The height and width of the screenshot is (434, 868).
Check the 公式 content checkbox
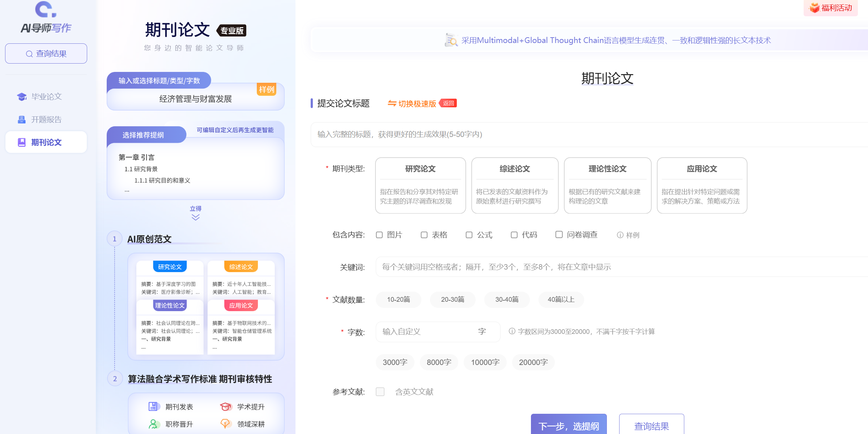click(x=469, y=235)
